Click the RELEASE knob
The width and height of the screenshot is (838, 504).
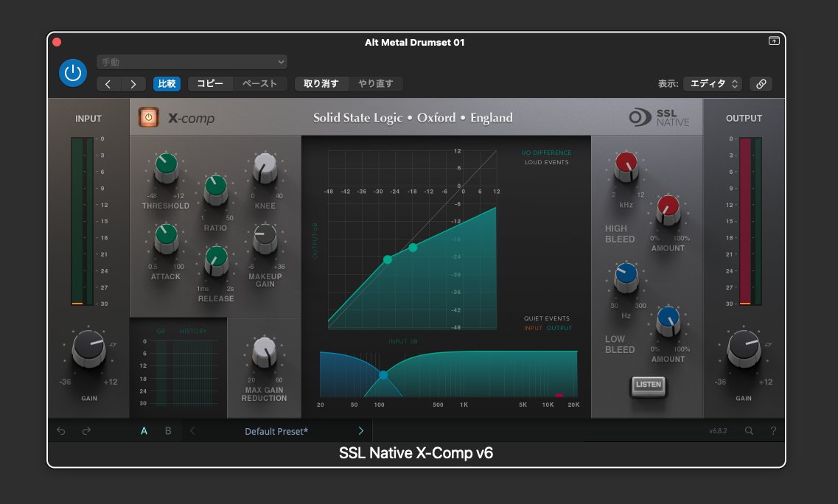[217, 260]
